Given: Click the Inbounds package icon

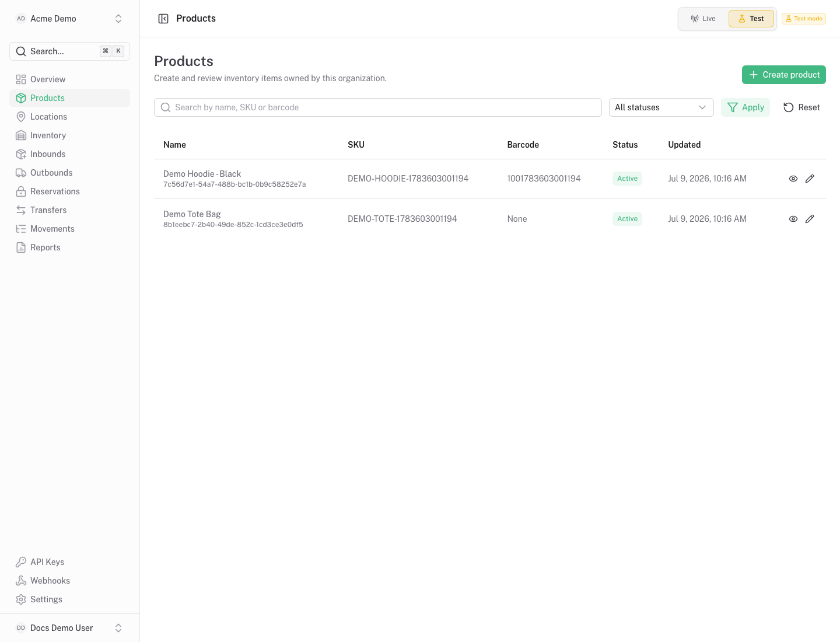Looking at the screenshot, I should tap(21, 154).
